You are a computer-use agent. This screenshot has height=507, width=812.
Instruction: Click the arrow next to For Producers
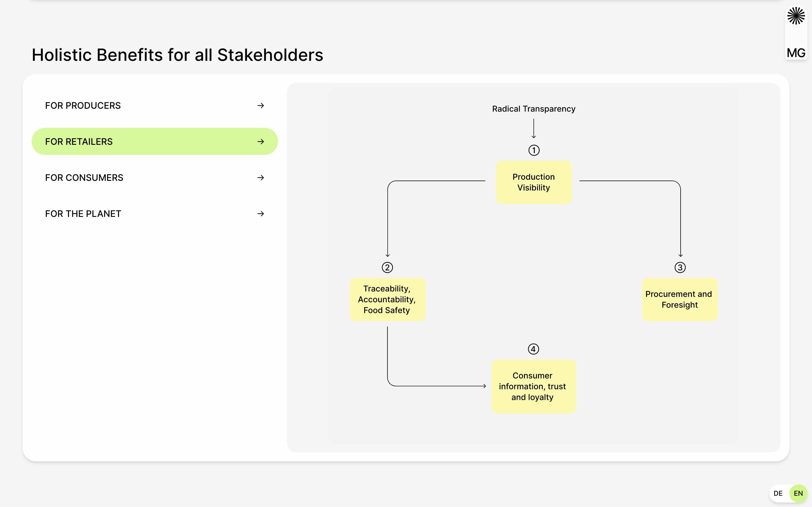(x=261, y=106)
